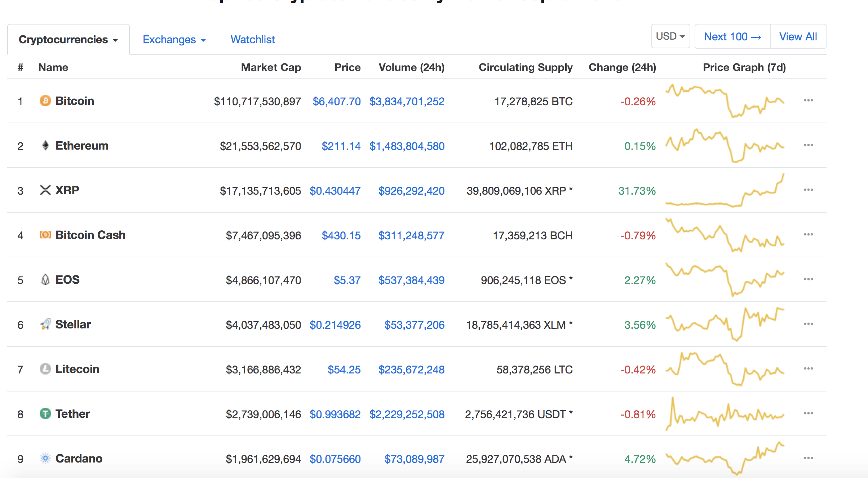The width and height of the screenshot is (868, 478).
Task: Open the Bitcoin Cash name link
Action: tap(90, 235)
